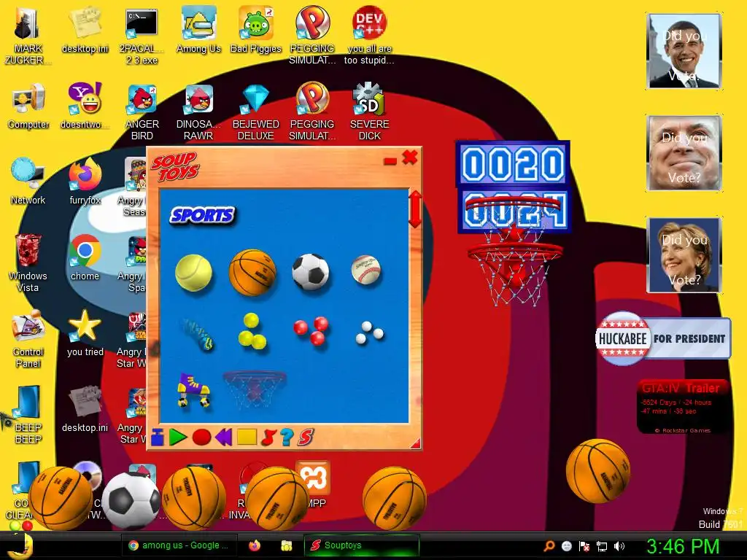The height and width of the screenshot is (560, 747).
Task: Launch the 'chome' Chrome shortcut
Action: [85, 257]
